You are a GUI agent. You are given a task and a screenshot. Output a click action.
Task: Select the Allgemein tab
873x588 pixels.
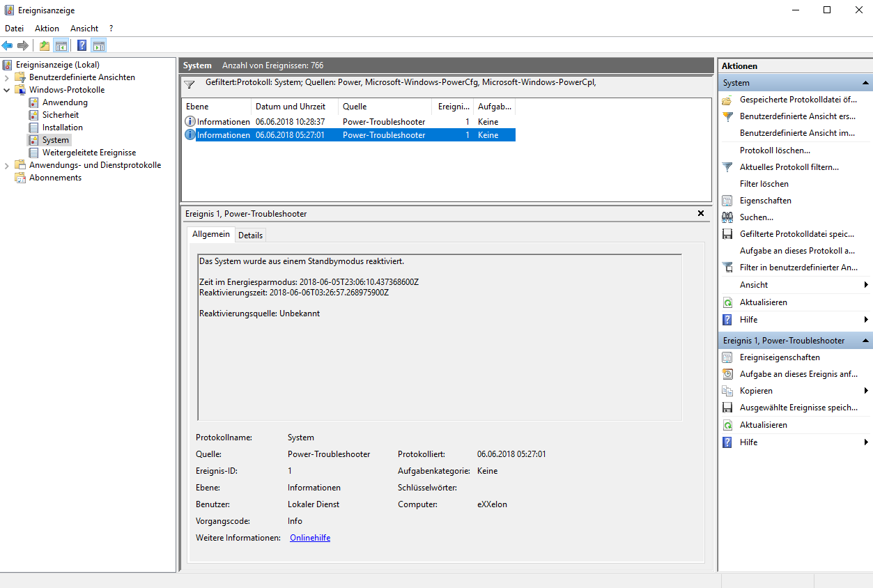[x=211, y=234]
